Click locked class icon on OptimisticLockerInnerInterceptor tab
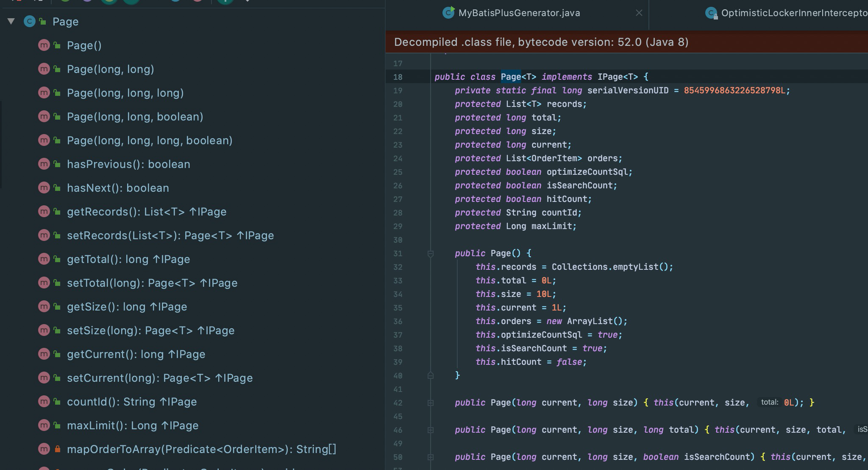This screenshot has width=868, height=470. (x=711, y=13)
